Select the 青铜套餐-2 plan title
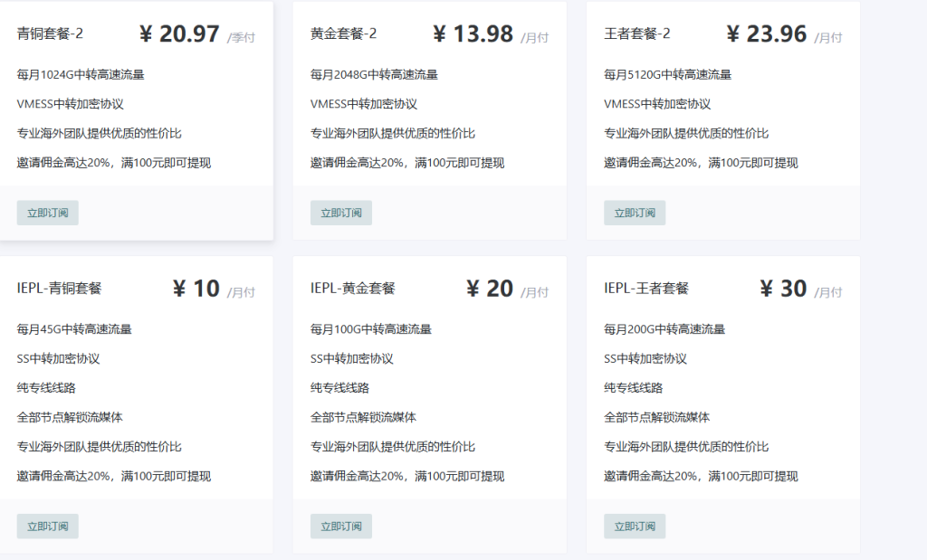927x560 pixels. coord(50,34)
